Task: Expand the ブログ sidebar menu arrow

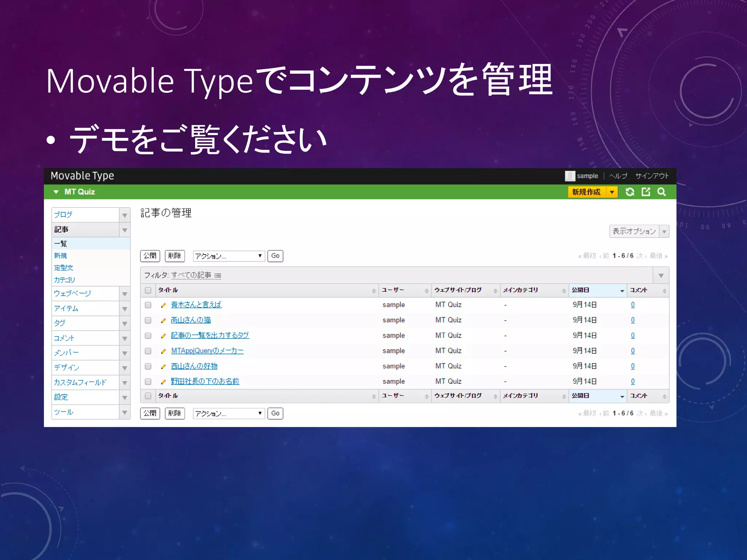Action: pyautogui.click(x=125, y=215)
